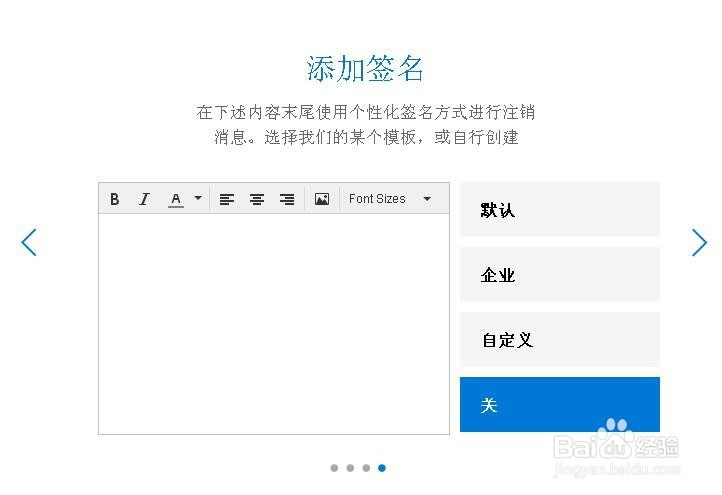722x495 pixels.
Task: Apply text color with the A icon
Action: pyautogui.click(x=175, y=199)
